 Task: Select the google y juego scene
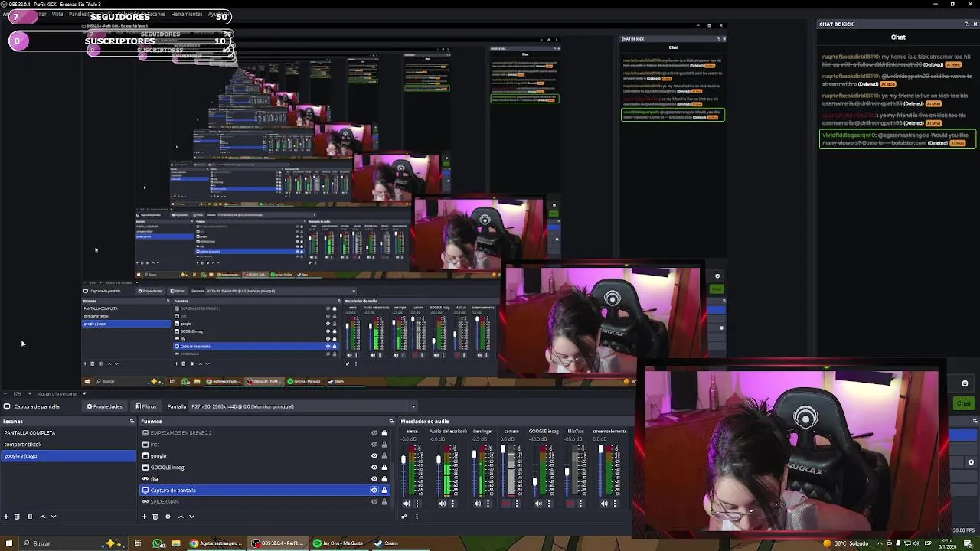[68, 456]
